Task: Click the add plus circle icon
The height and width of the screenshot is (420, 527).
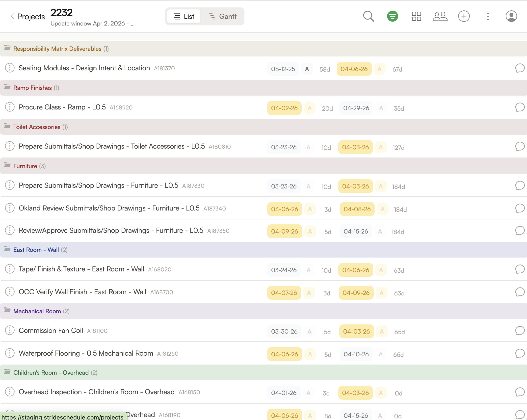Action: tap(464, 17)
